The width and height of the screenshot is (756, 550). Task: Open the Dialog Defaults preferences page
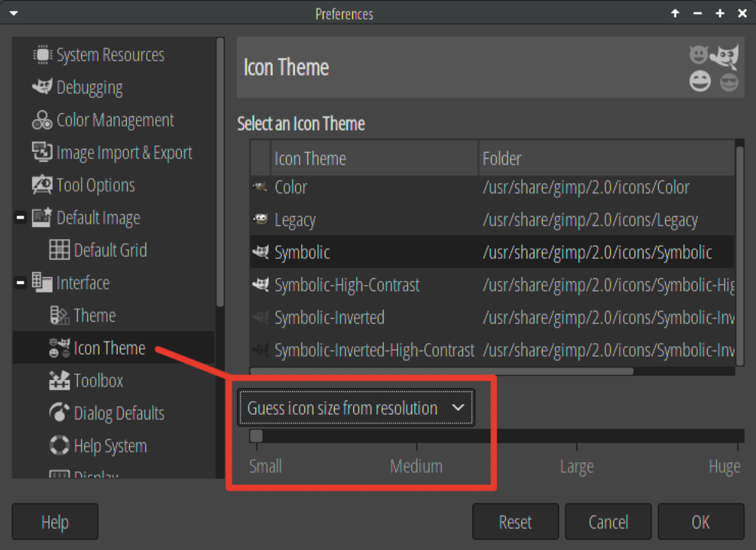(x=118, y=413)
